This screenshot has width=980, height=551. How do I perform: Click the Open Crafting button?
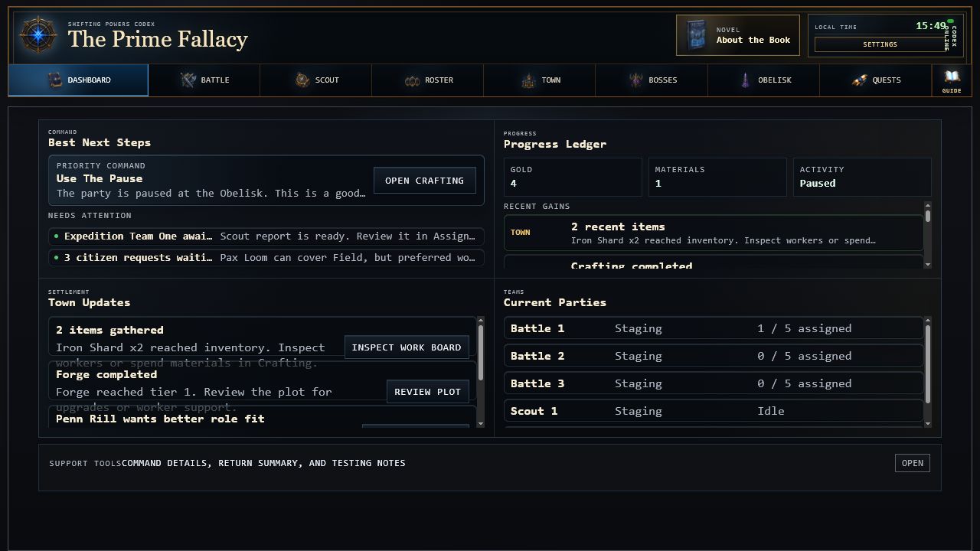click(424, 181)
